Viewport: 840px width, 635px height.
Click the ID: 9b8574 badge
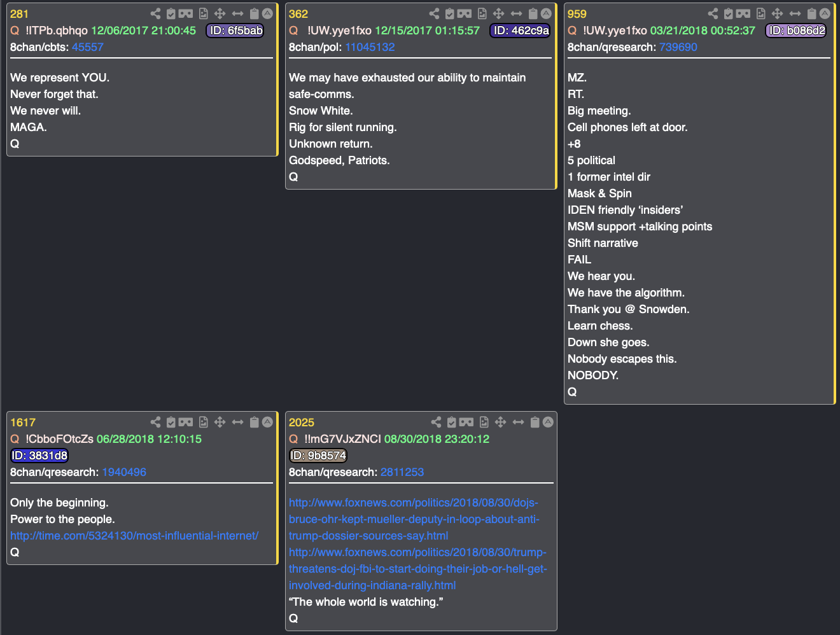pos(318,456)
